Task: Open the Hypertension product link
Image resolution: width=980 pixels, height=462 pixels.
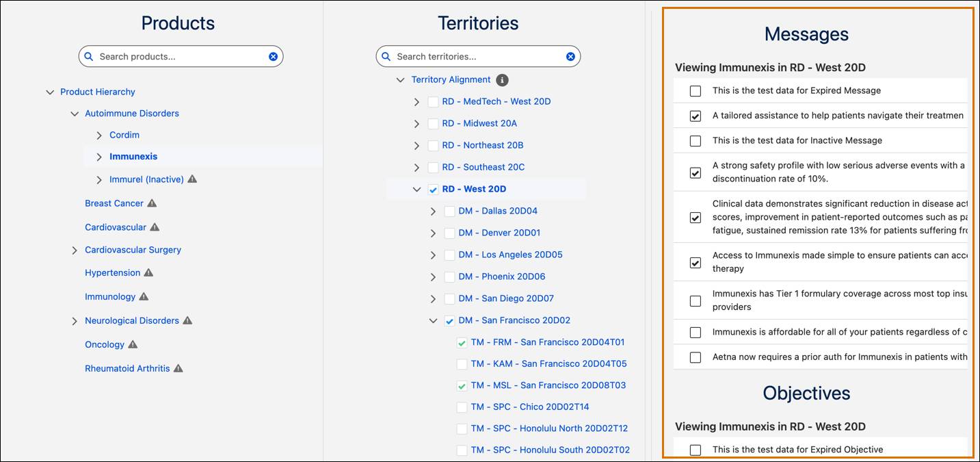Action: coord(112,272)
